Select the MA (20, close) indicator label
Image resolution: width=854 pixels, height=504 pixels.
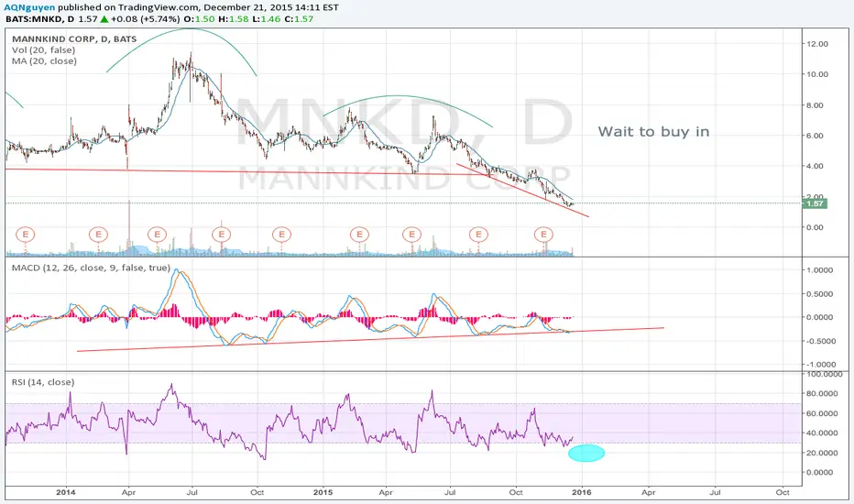tap(44, 61)
